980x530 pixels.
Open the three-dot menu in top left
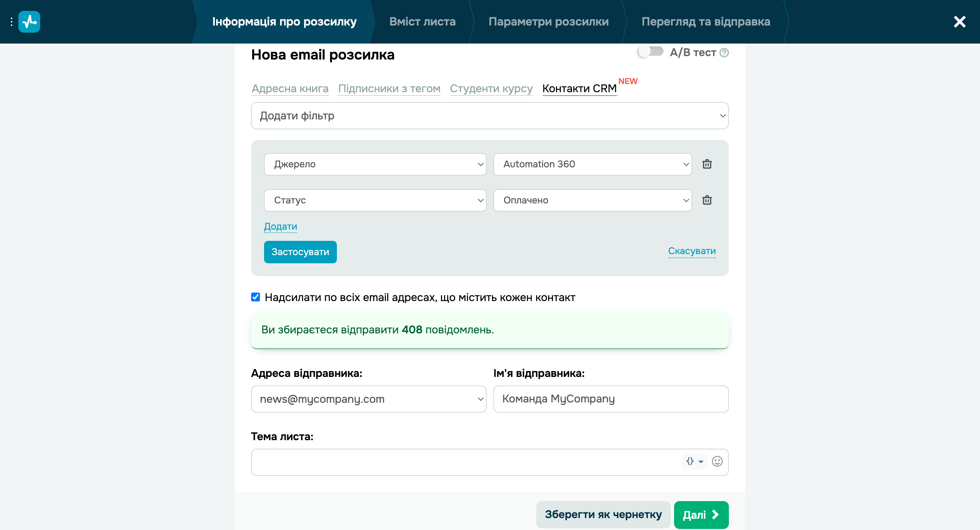11,22
